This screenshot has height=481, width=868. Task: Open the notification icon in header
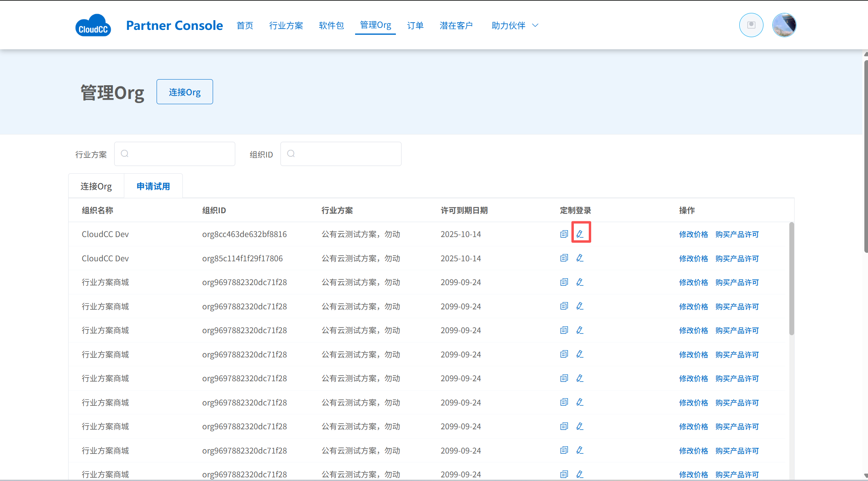tap(751, 25)
